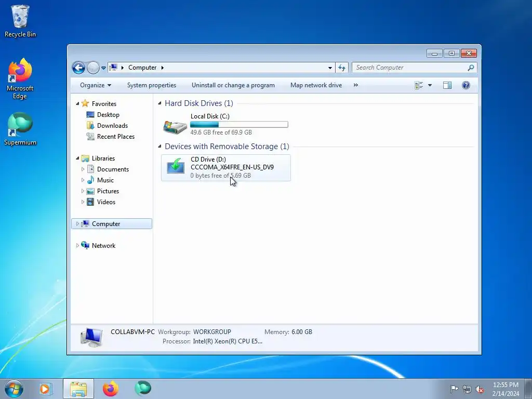
Task: Open the Windows Start menu
Action: tap(14, 389)
